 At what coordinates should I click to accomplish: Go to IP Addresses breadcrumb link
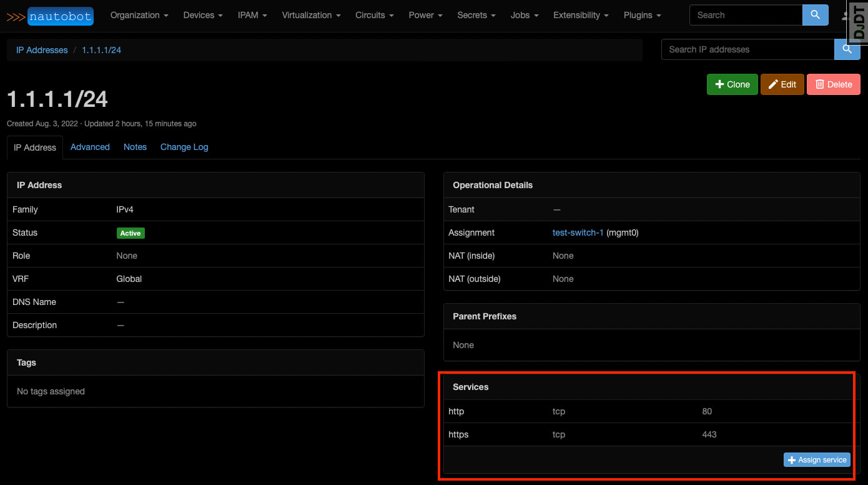click(x=42, y=50)
